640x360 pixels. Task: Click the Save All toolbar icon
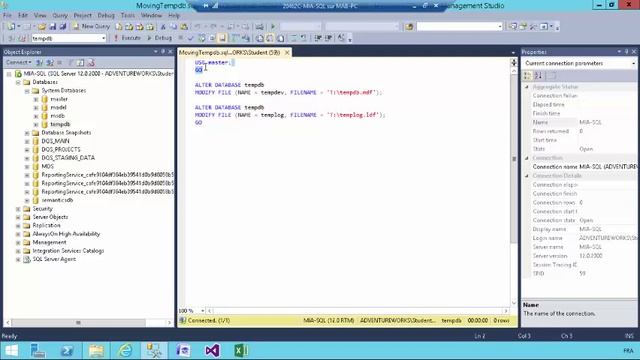[62, 27]
